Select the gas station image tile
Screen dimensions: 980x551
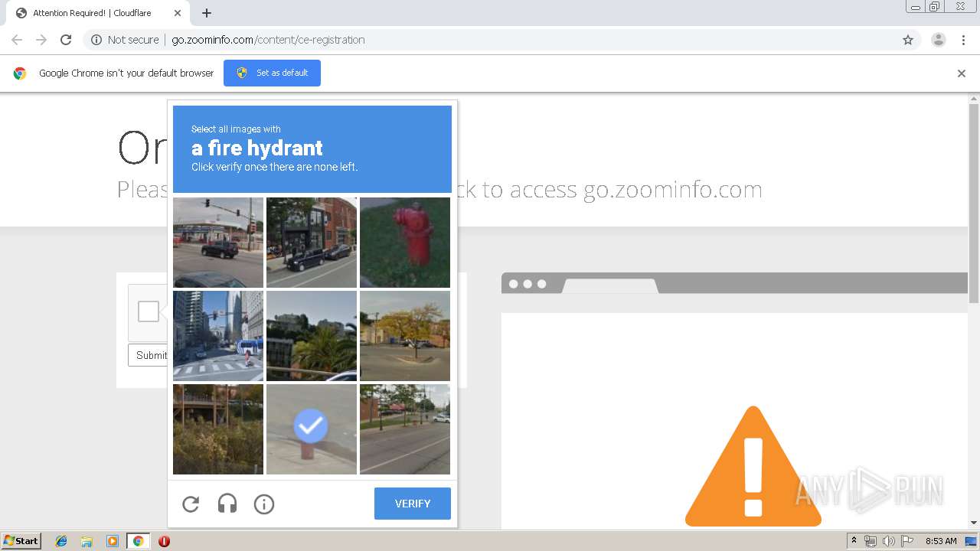pos(218,243)
